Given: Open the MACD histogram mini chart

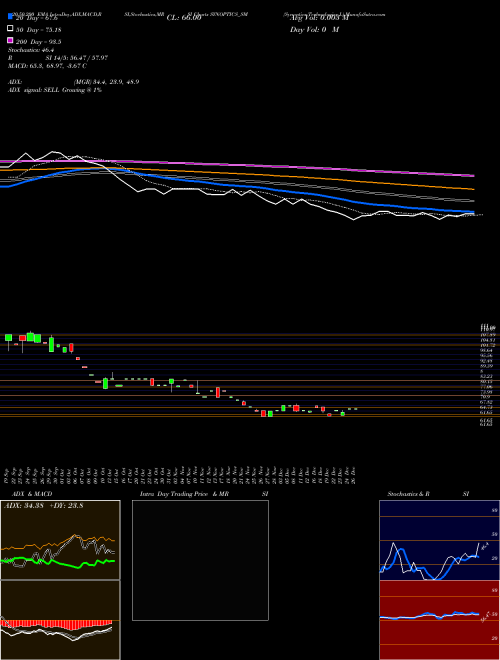Looking at the screenshot, I should 60,620.
